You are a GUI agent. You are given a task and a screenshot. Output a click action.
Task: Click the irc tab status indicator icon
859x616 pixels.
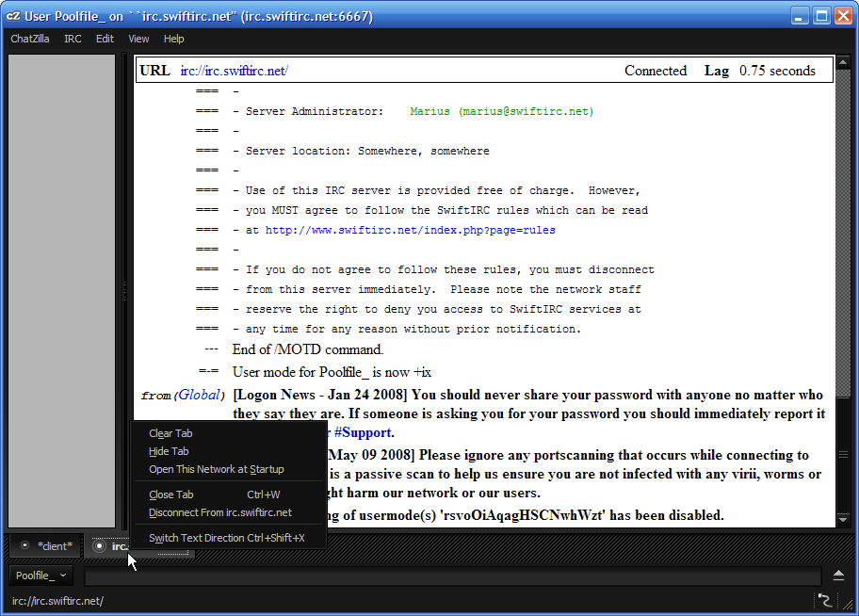99,546
